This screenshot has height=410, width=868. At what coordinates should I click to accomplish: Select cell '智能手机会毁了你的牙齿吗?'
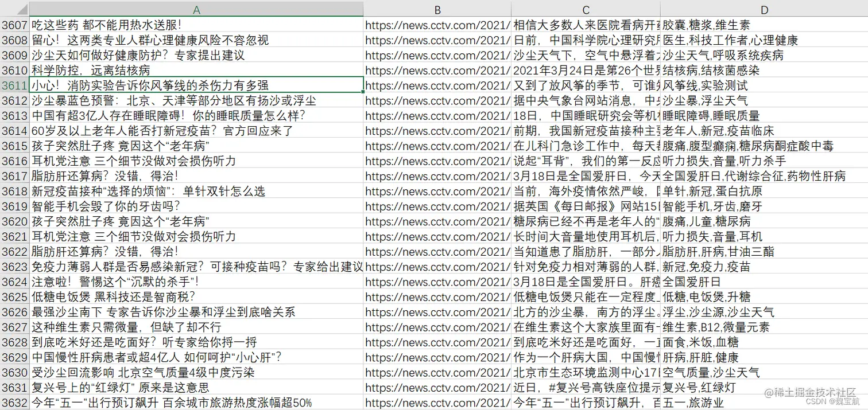pos(196,206)
